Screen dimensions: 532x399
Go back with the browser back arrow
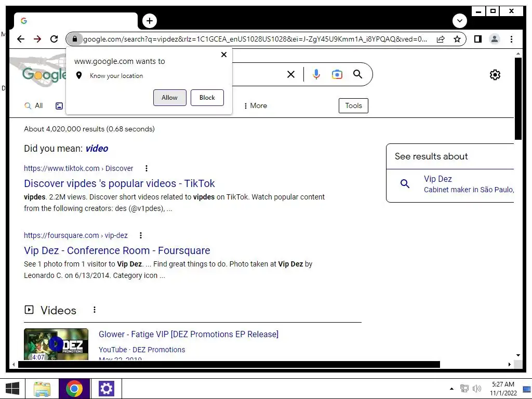click(21, 39)
